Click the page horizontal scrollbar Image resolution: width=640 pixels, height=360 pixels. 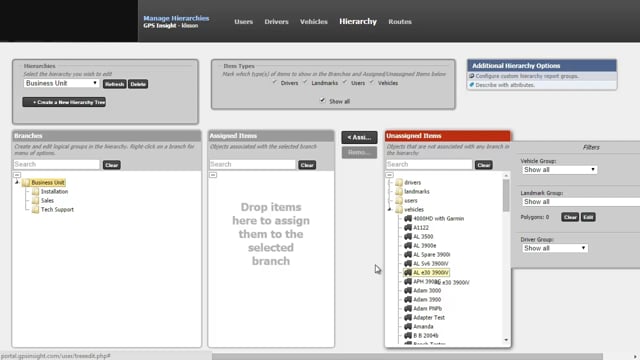pos(407,356)
